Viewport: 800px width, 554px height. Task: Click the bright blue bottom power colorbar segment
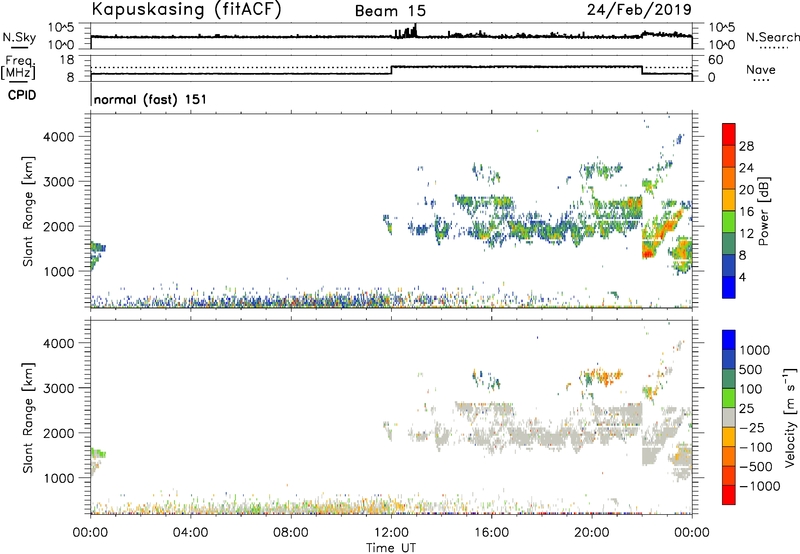[x=729, y=287]
